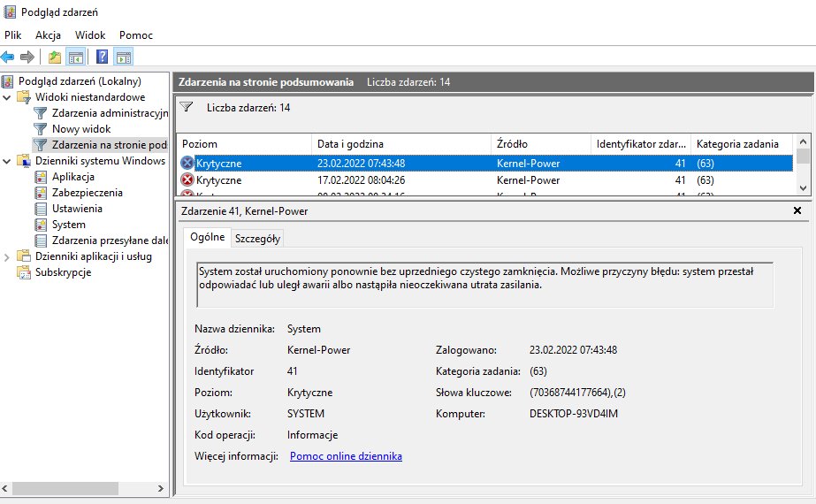This screenshot has height=504, width=816.
Task: Select the Krytyczne event from 17.02.2022
Action: pyautogui.click(x=486, y=180)
